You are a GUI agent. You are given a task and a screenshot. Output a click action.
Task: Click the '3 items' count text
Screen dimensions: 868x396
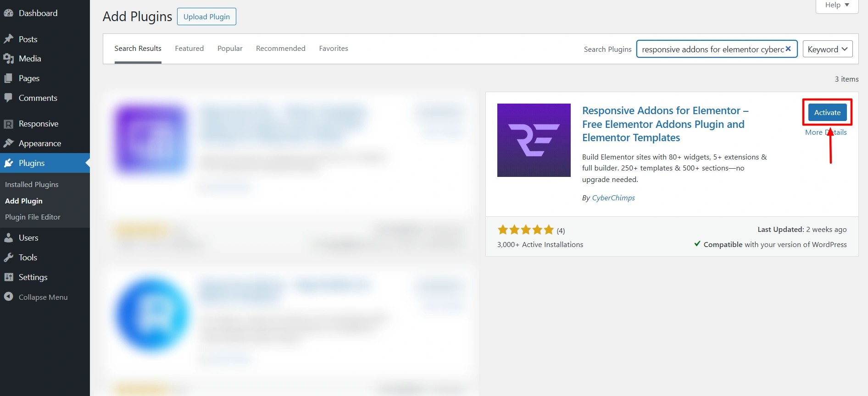click(x=846, y=79)
